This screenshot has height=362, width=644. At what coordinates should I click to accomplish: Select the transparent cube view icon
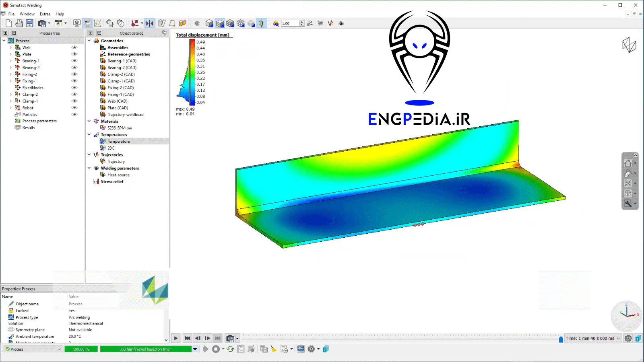251,23
